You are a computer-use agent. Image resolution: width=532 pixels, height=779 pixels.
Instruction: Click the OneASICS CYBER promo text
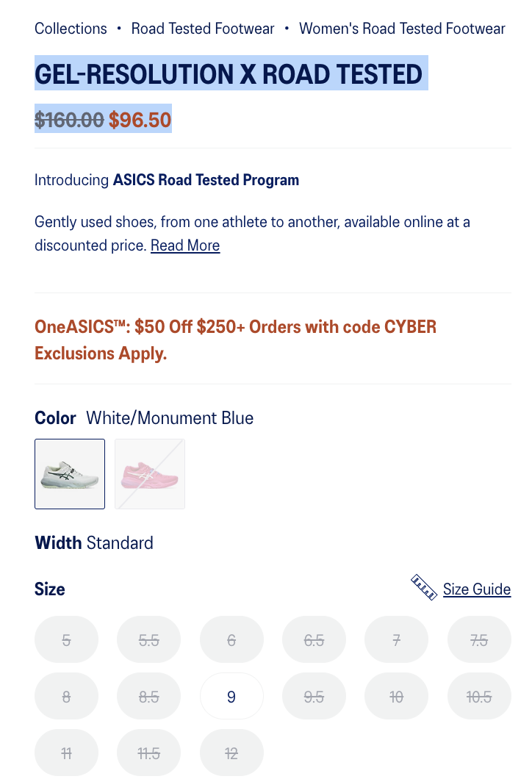point(235,326)
